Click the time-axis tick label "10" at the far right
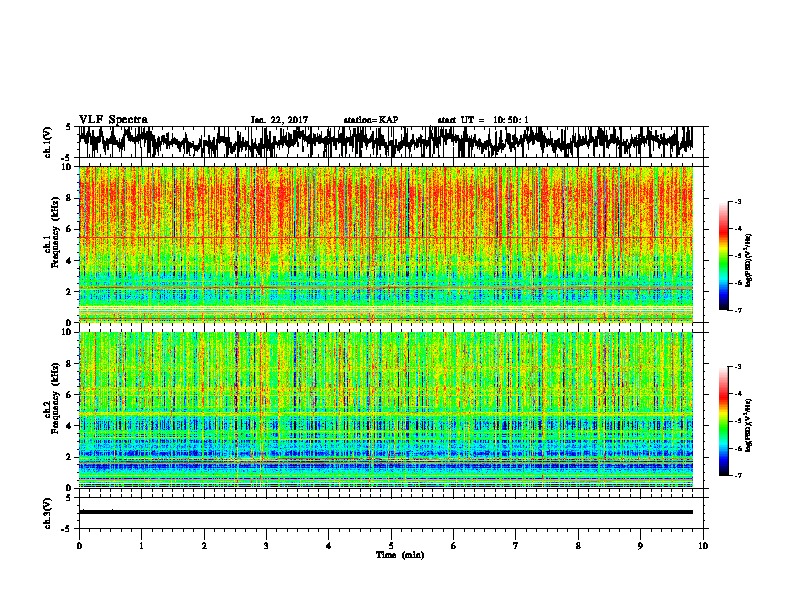Screen dimensions: 792x612 point(703,546)
